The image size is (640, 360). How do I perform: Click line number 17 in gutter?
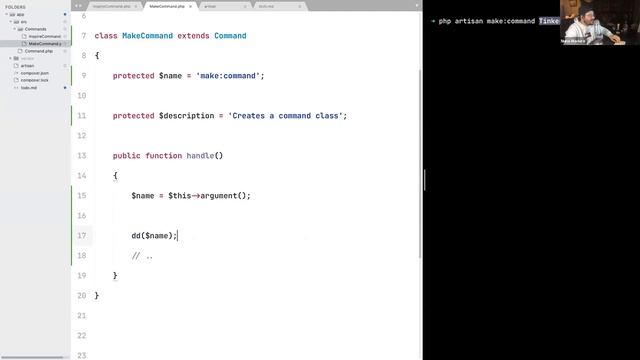[x=82, y=236]
